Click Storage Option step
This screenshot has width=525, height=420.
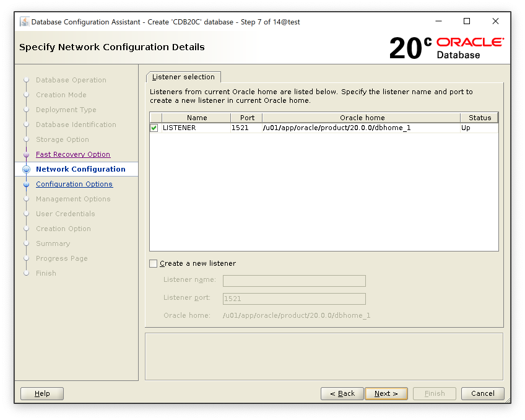pyautogui.click(x=63, y=139)
